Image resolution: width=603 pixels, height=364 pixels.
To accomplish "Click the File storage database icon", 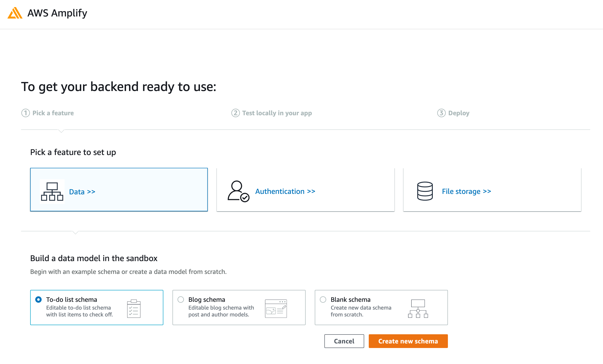I will point(425,191).
